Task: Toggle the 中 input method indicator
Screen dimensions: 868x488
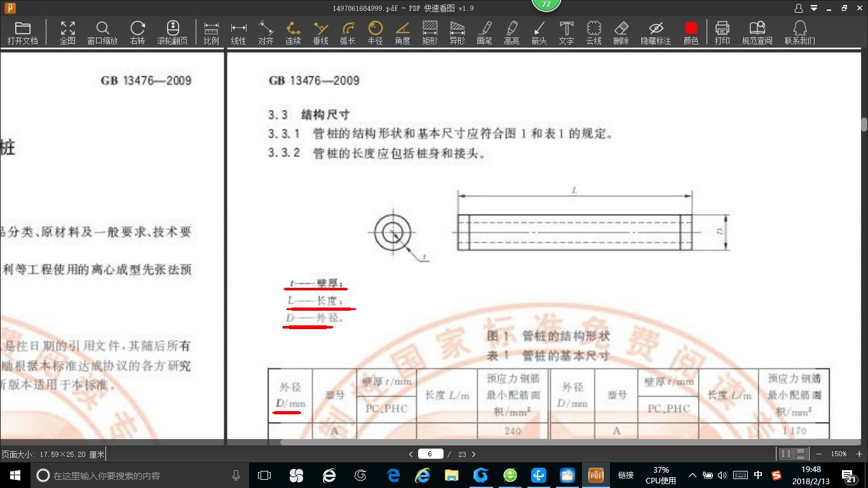Action: pos(758,475)
